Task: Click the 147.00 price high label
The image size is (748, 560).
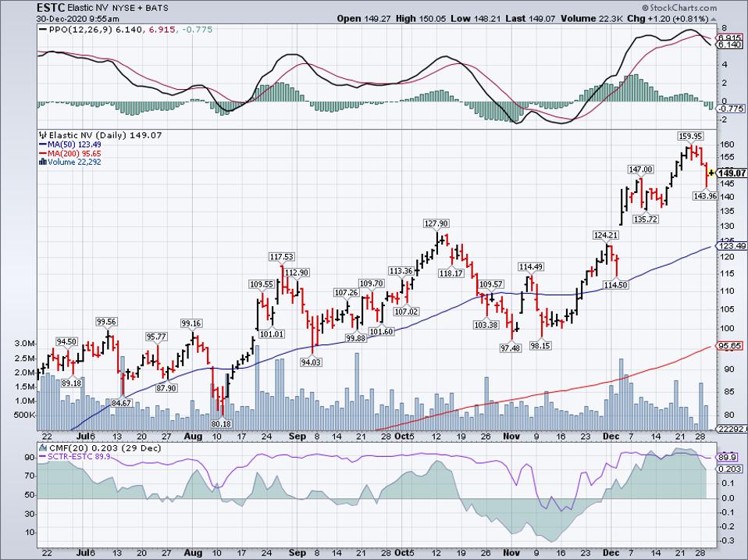Action: [640, 169]
